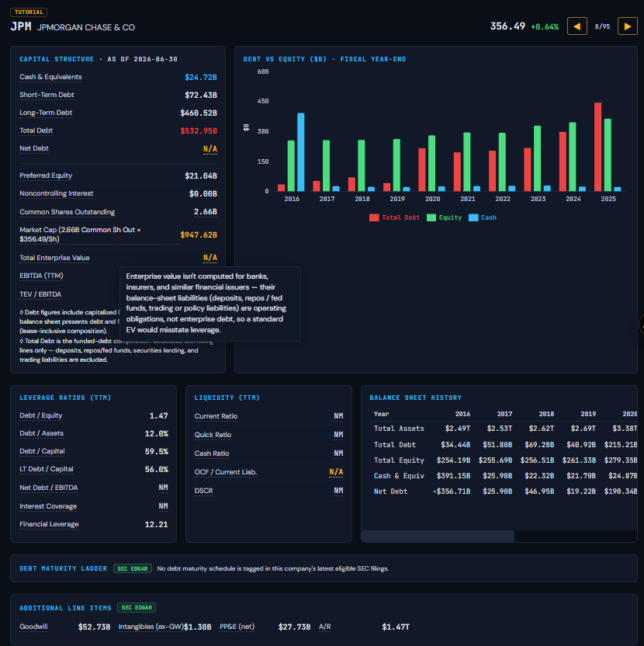The width and height of the screenshot is (644, 646).
Task: Toggle Cash blue legend swatch
Action: coord(473,217)
